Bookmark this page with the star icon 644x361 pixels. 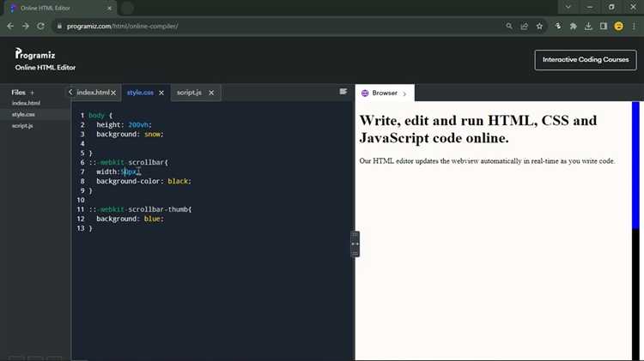pyautogui.click(x=539, y=27)
